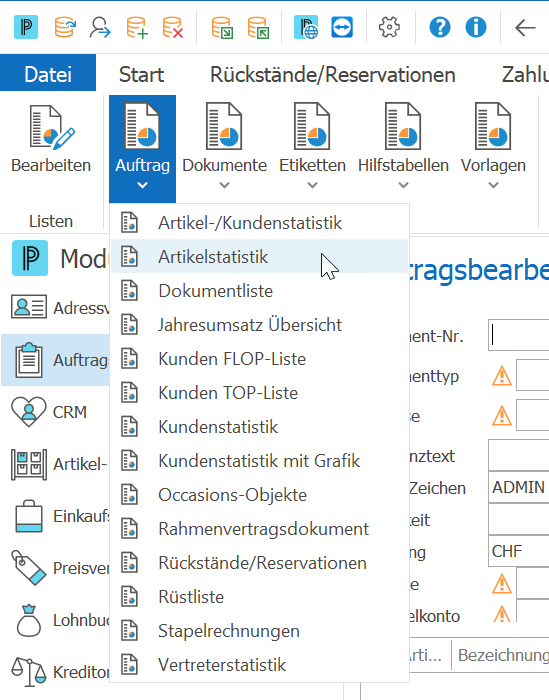Select Rahmenvertragsdokument menu entry

(x=259, y=529)
